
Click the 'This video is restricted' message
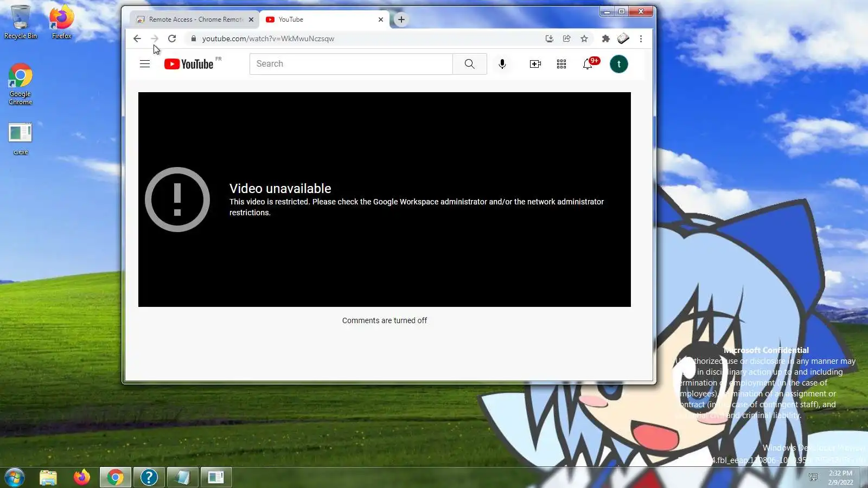(x=417, y=207)
